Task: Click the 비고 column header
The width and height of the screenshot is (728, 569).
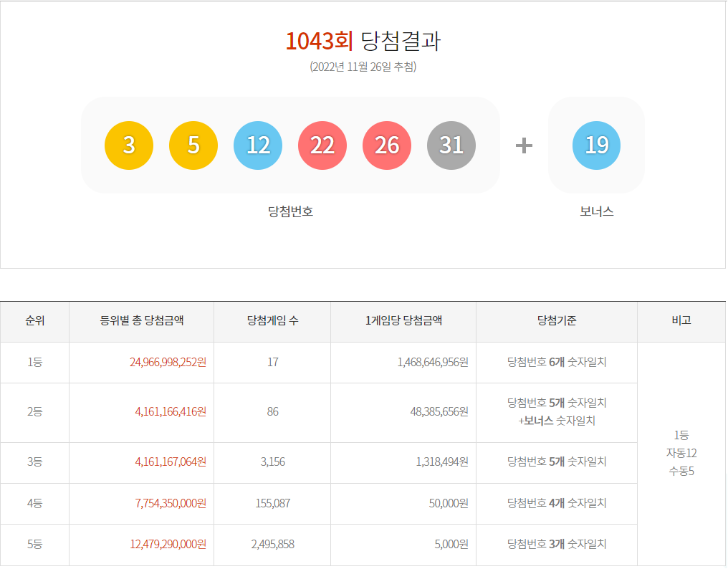Action: click(681, 321)
